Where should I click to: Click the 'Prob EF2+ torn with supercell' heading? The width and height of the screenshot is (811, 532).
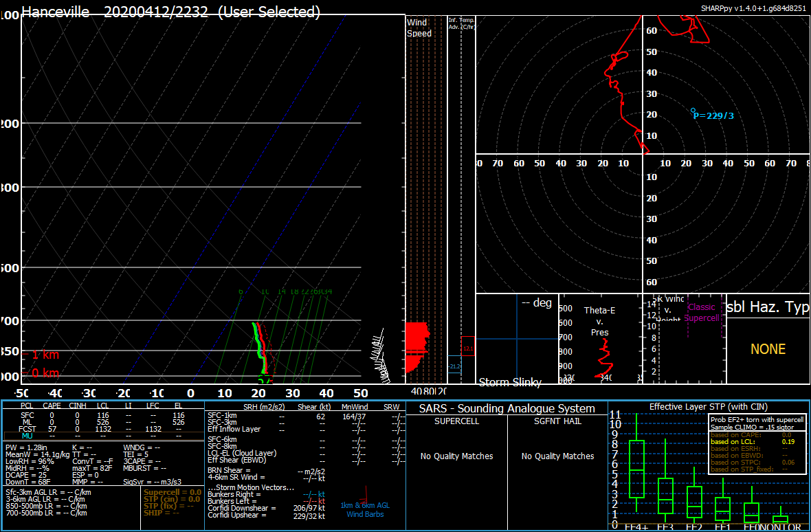pyautogui.click(x=757, y=421)
